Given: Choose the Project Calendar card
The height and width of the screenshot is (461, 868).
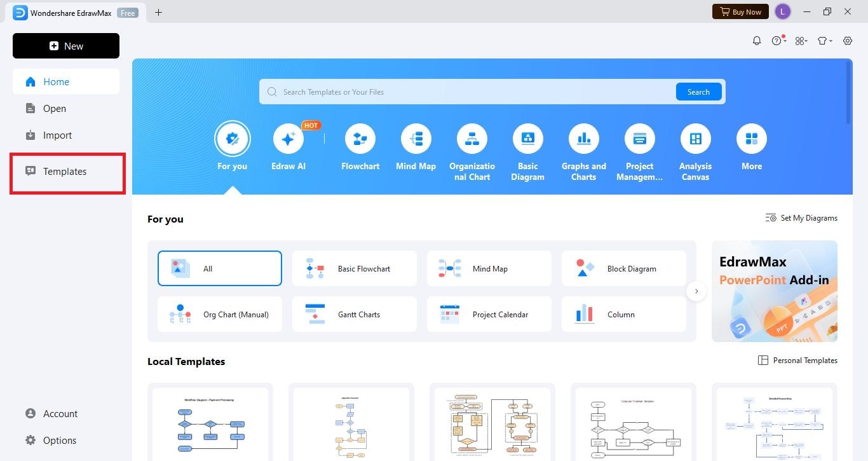Looking at the screenshot, I should (489, 314).
